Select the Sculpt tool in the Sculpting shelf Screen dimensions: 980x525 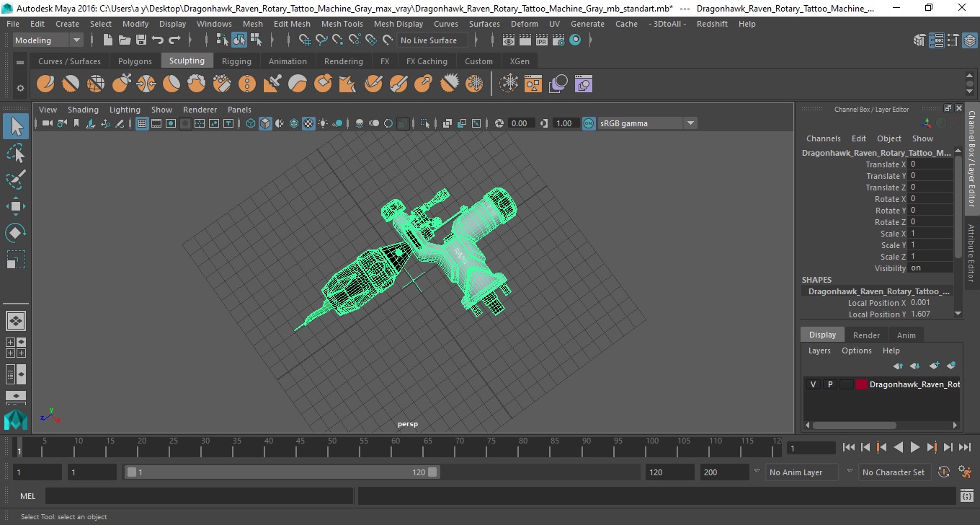click(45, 84)
